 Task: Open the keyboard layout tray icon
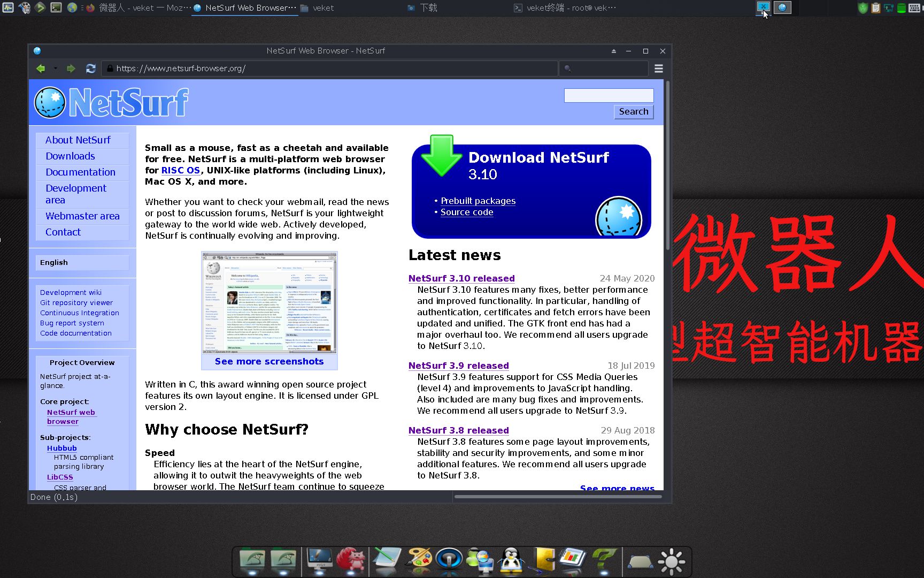tap(915, 8)
